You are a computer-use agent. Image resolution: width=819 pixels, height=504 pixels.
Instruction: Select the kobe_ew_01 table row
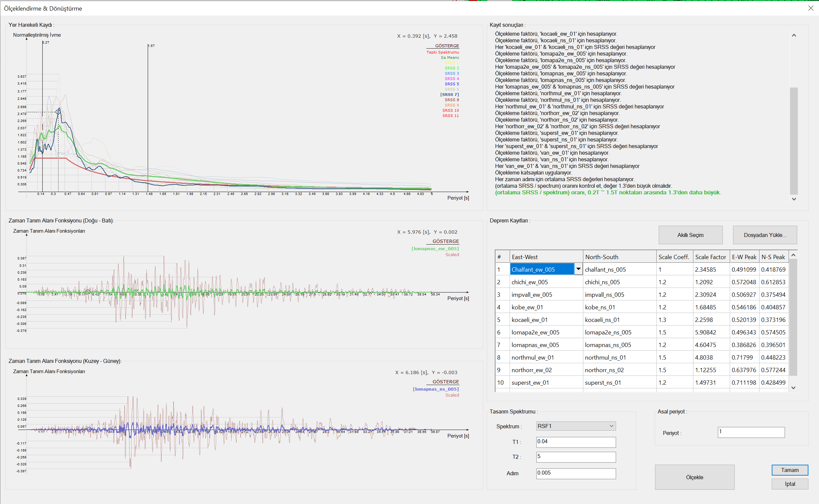527,307
